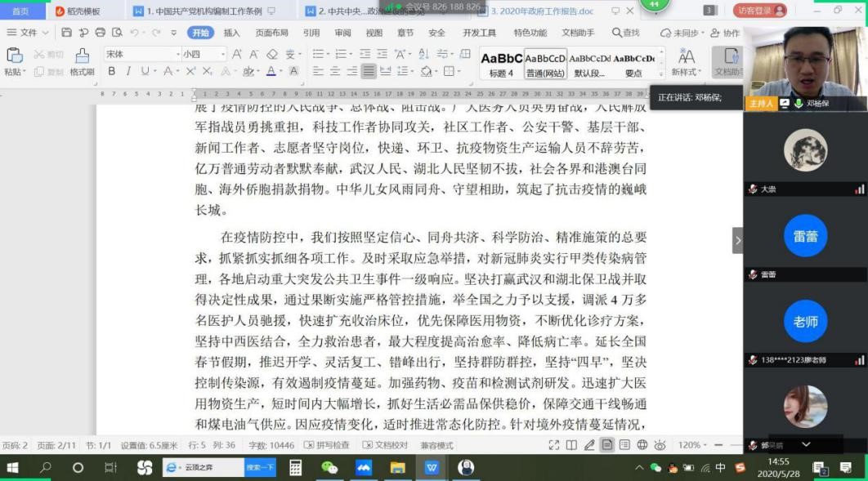The image size is (868, 481).
Task: Click the strikethrough text icon
Action: pyautogui.click(x=168, y=70)
